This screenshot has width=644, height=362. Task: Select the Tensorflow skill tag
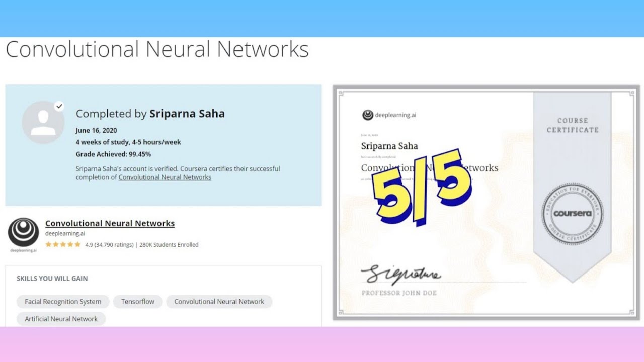click(x=138, y=302)
